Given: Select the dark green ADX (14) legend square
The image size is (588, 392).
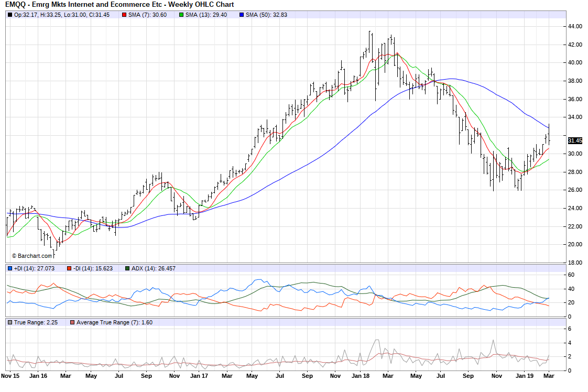Looking at the screenshot, I should pyautogui.click(x=127, y=268).
